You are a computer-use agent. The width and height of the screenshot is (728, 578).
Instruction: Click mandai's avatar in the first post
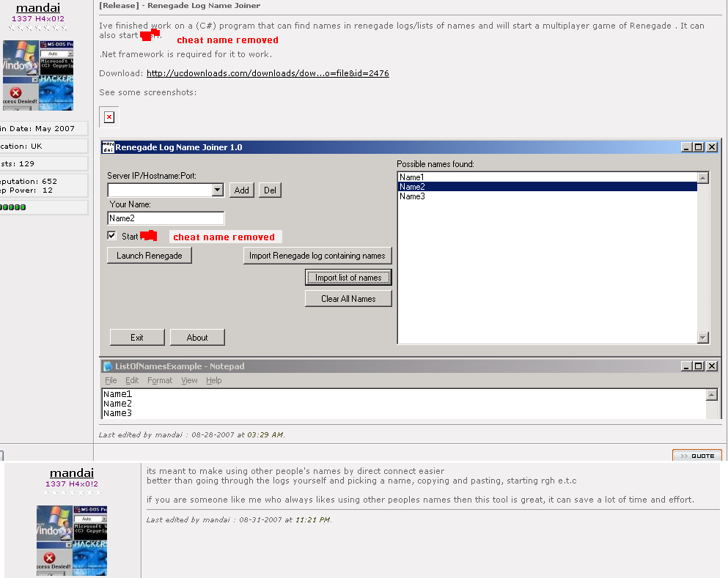[x=37, y=75]
